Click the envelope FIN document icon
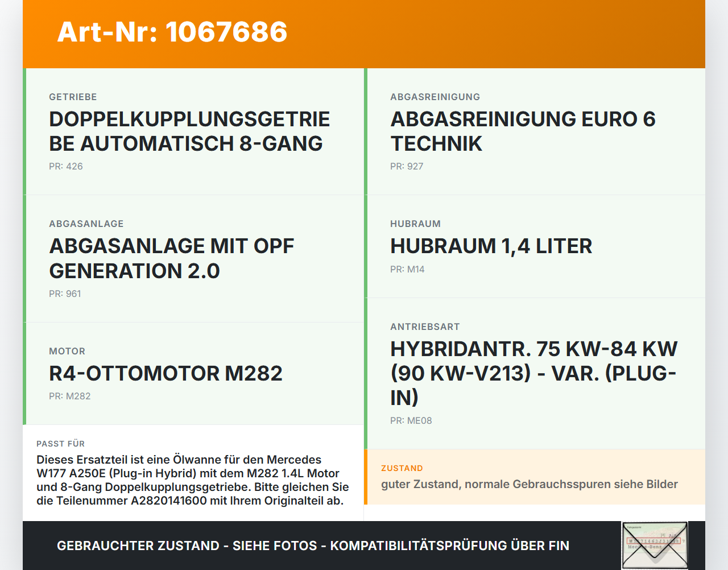This screenshot has width=728, height=570. point(655,546)
